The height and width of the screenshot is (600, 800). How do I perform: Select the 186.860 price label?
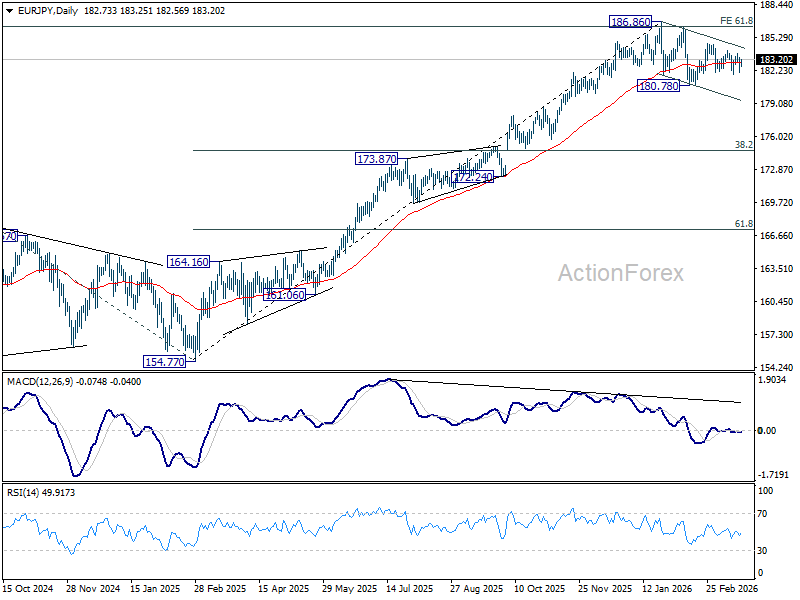tap(631, 22)
